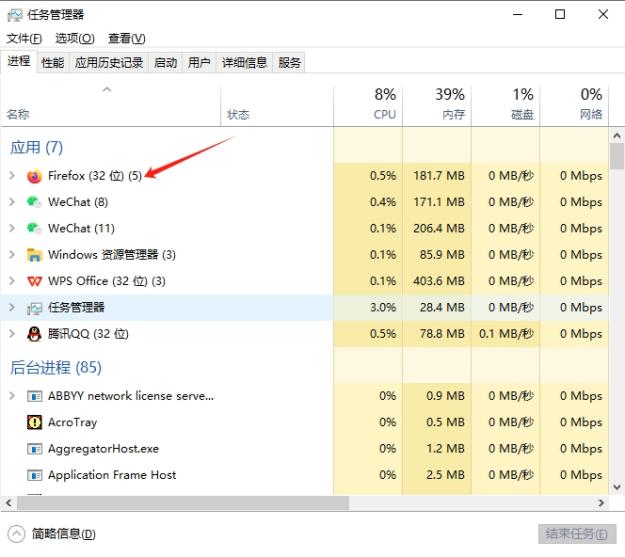Click the 181.7 MB memory cell
The width and height of the screenshot is (625, 557).
[x=438, y=176]
